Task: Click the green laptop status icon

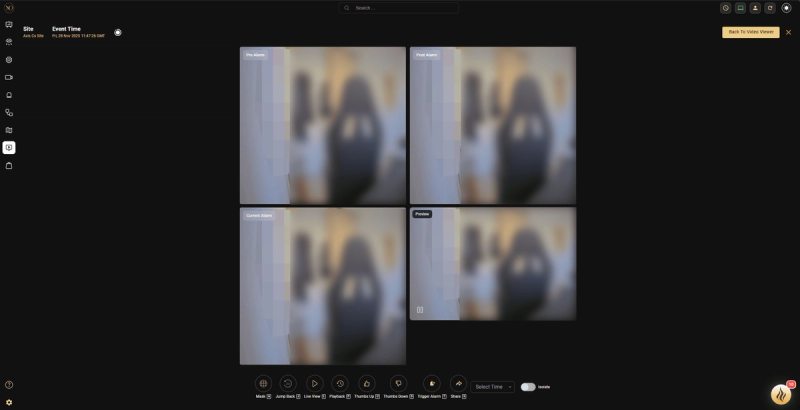Action: (740, 8)
